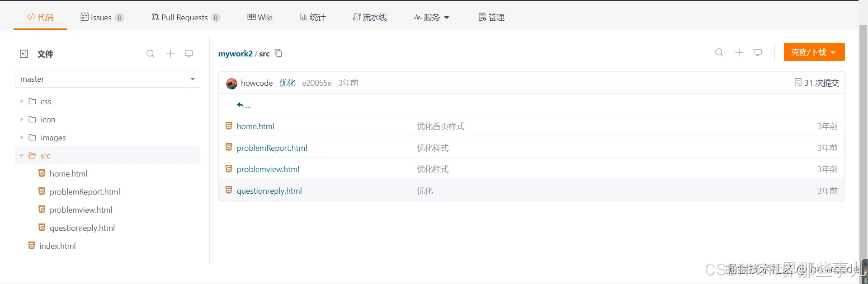Click the questionreply.html row's 优化 message
868x284 pixels.
[425, 191]
